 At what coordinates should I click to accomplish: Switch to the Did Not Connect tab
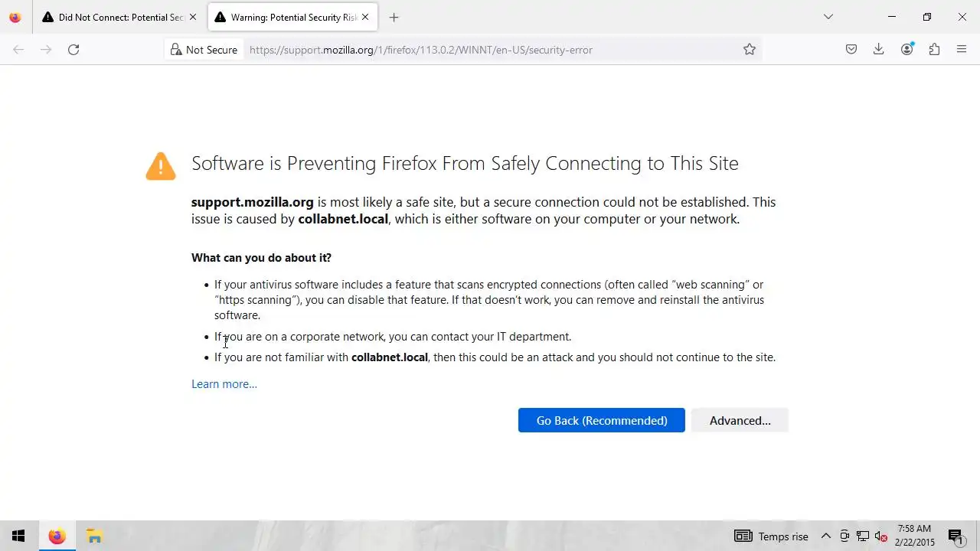[x=115, y=17]
